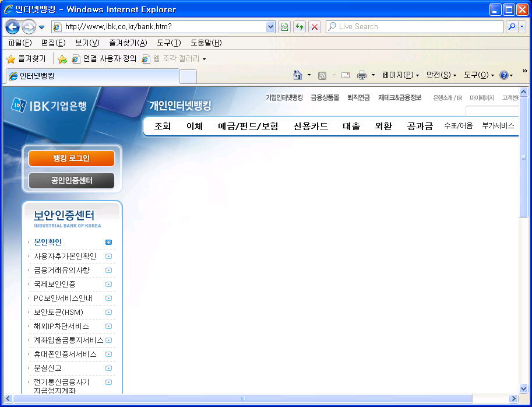Expand the 사용자추가본인확인 plus icon
The height and width of the screenshot is (407, 532).
[x=108, y=257]
